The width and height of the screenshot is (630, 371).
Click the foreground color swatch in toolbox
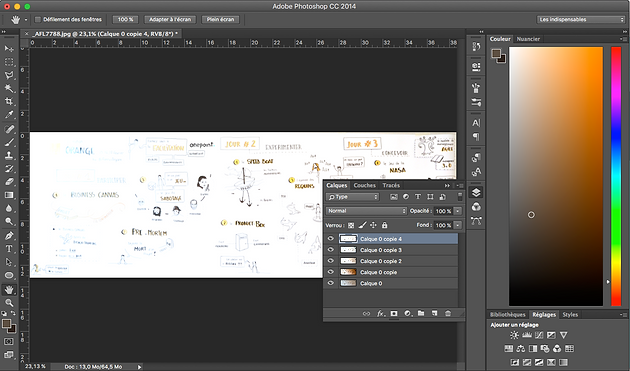(x=6, y=324)
